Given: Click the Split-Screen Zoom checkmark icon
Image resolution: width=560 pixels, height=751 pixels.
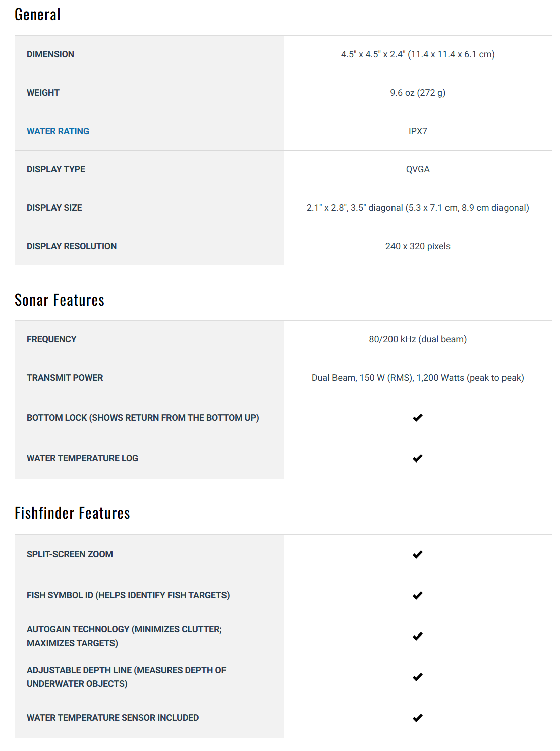Looking at the screenshot, I should 418,554.
